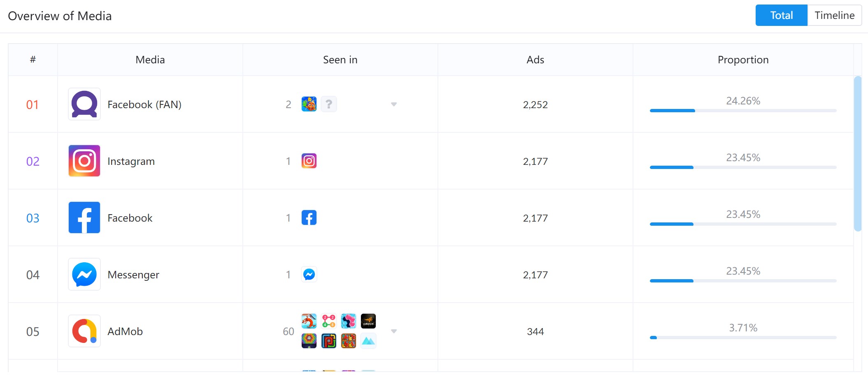
Task: Click the Media column header
Action: (150, 60)
